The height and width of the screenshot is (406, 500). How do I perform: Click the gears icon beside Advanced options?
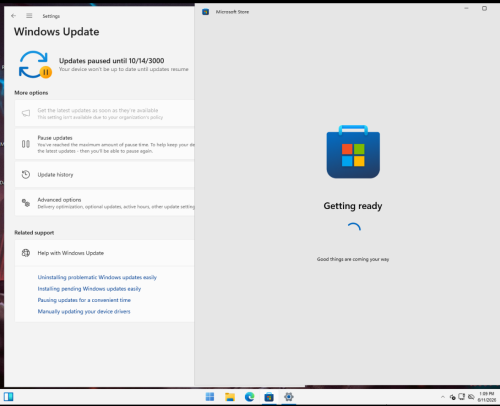pyautogui.click(x=26, y=202)
